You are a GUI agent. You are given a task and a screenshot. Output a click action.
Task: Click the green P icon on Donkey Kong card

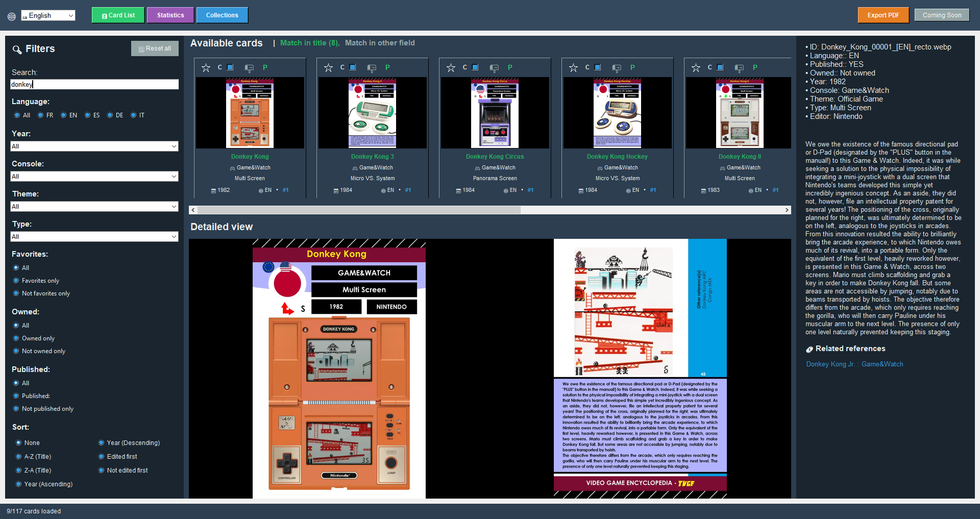pyautogui.click(x=265, y=67)
